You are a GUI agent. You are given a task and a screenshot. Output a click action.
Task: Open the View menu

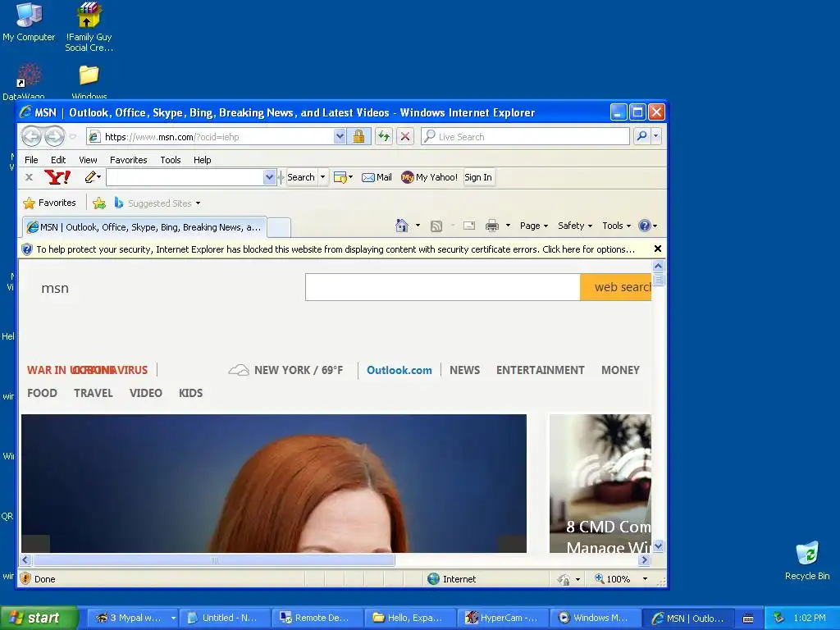point(88,160)
